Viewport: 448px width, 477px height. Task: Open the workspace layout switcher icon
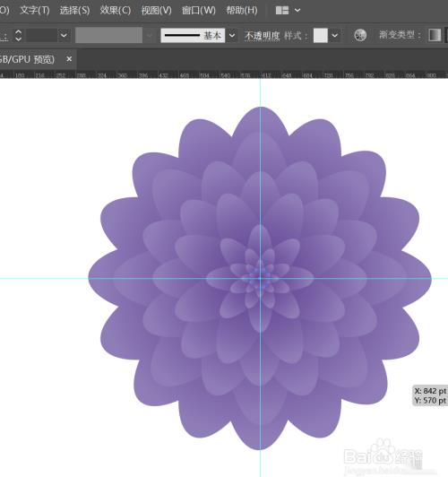pyautogui.click(x=281, y=11)
